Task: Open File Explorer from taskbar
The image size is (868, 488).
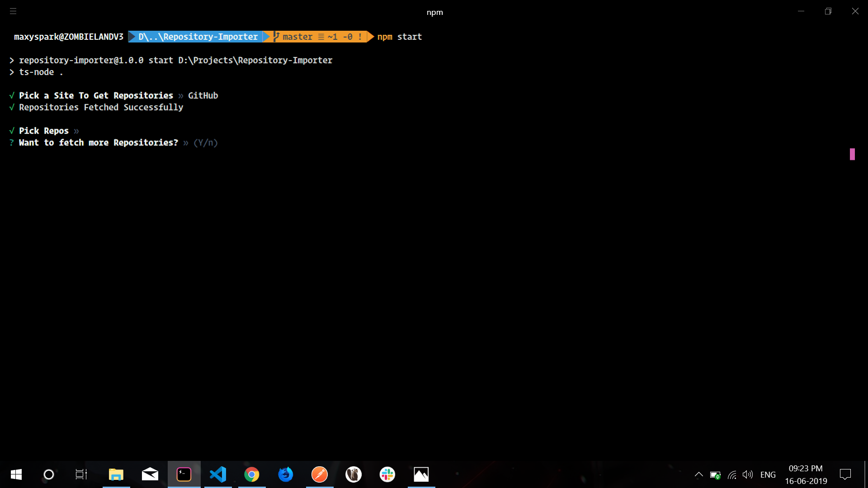Action: 116,474
